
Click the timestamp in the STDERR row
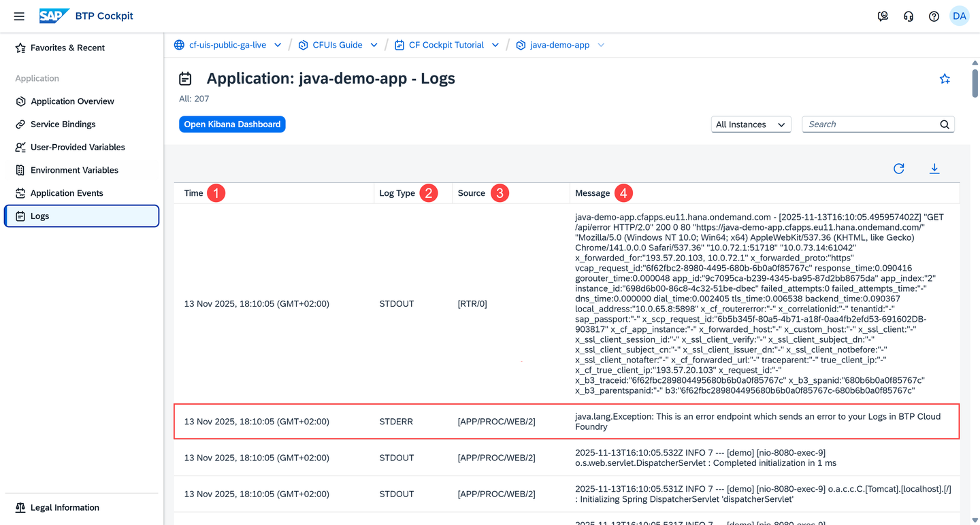(257, 422)
